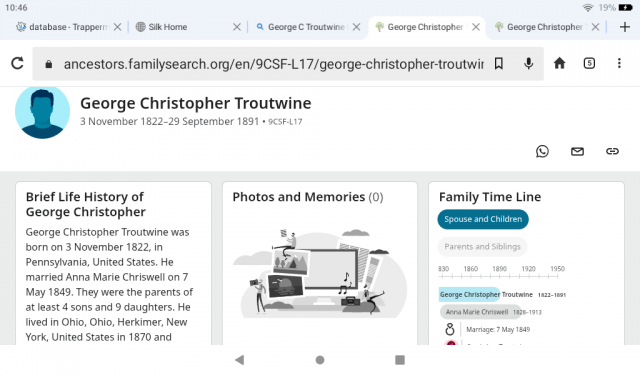640x375 pixels.
Task: Share profile via WhatsApp icon
Action: [x=542, y=151]
